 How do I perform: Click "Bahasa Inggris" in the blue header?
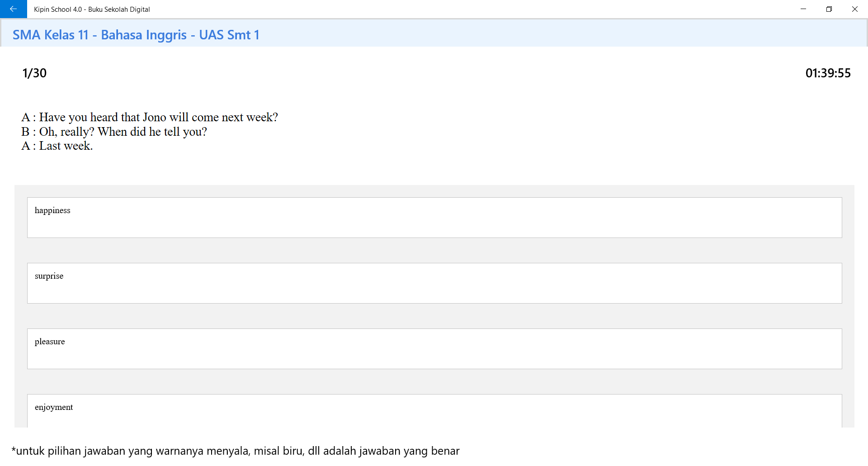(x=144, y=35)
